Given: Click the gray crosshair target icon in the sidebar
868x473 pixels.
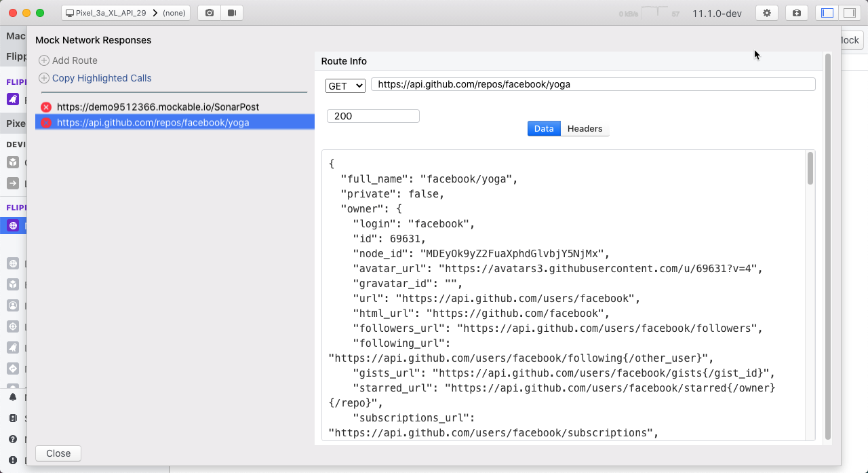Looking at the screenshot, I should coord(13,326).
